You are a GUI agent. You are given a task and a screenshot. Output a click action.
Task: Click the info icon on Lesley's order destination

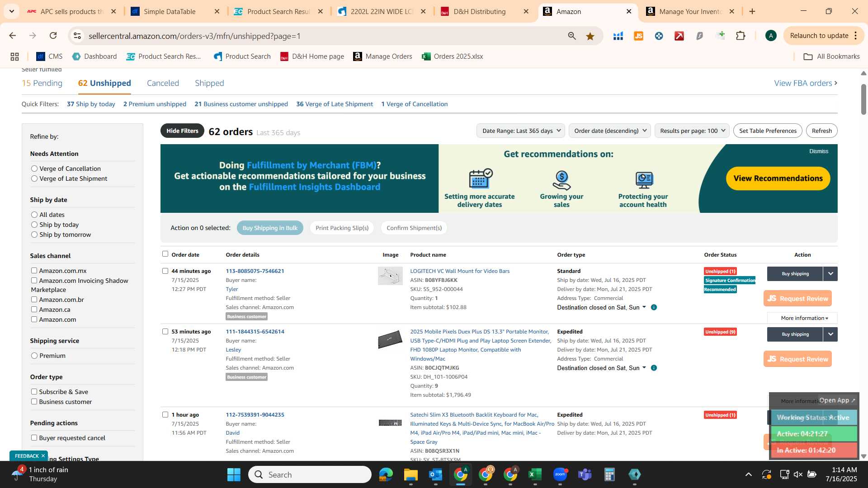pos(654,368)
